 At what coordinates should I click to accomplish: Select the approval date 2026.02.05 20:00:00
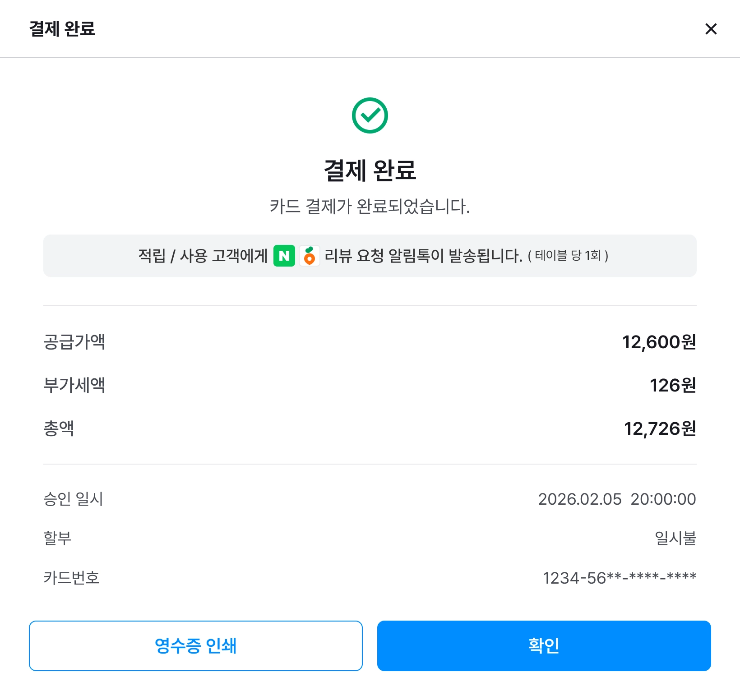pyautogui.click(x=617, y=499)
